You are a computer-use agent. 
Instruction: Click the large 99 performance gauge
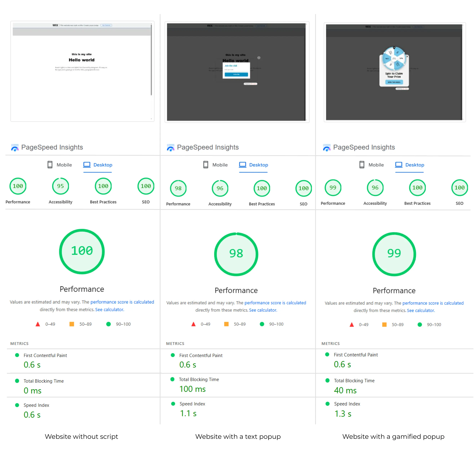click(394, 254)
